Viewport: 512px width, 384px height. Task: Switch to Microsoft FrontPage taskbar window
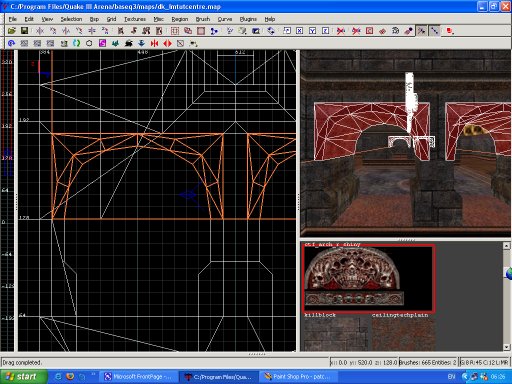point(139,377)
